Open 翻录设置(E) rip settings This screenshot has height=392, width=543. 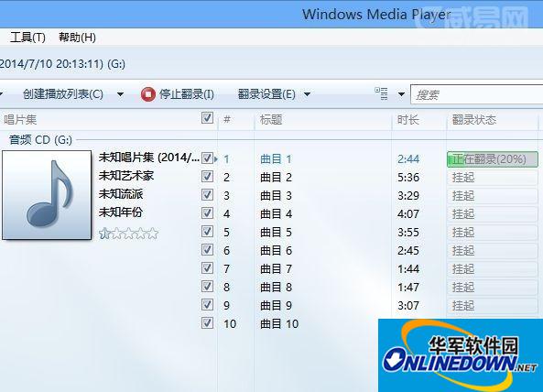click(266, 94)
